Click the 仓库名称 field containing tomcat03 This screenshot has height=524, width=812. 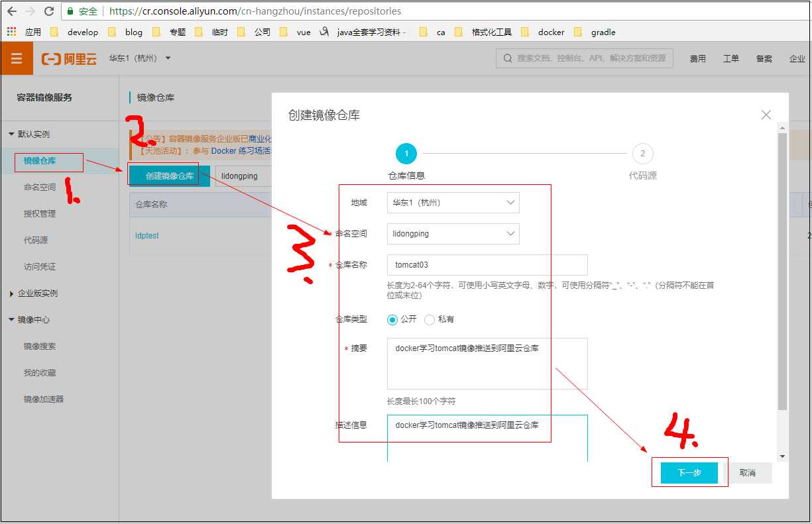[x=487, y=265]
